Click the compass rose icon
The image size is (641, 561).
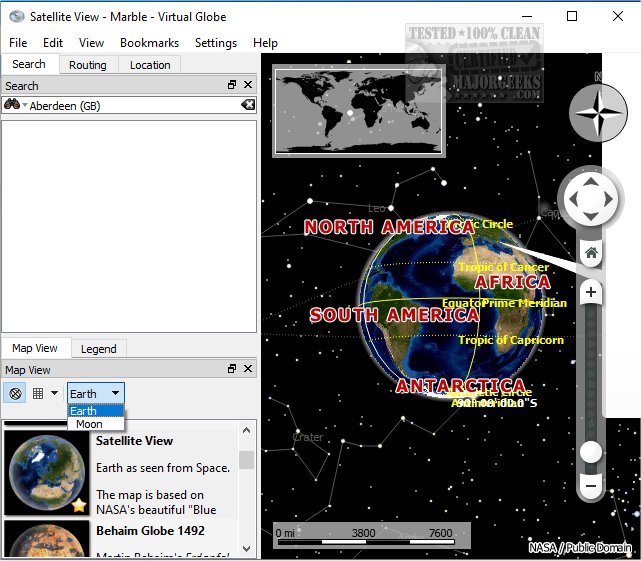tap(598, 112)
